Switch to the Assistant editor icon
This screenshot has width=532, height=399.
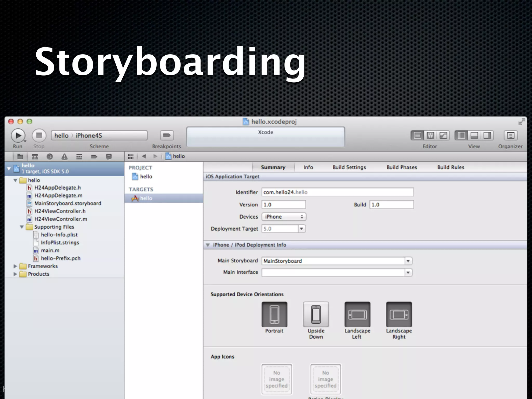point(430,135)
